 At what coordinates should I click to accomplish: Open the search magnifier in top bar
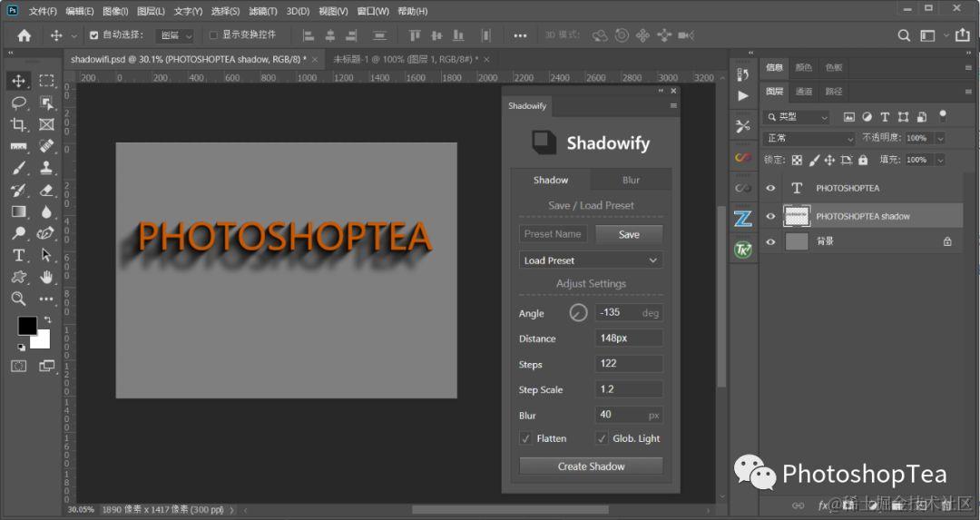pos(904,35)
